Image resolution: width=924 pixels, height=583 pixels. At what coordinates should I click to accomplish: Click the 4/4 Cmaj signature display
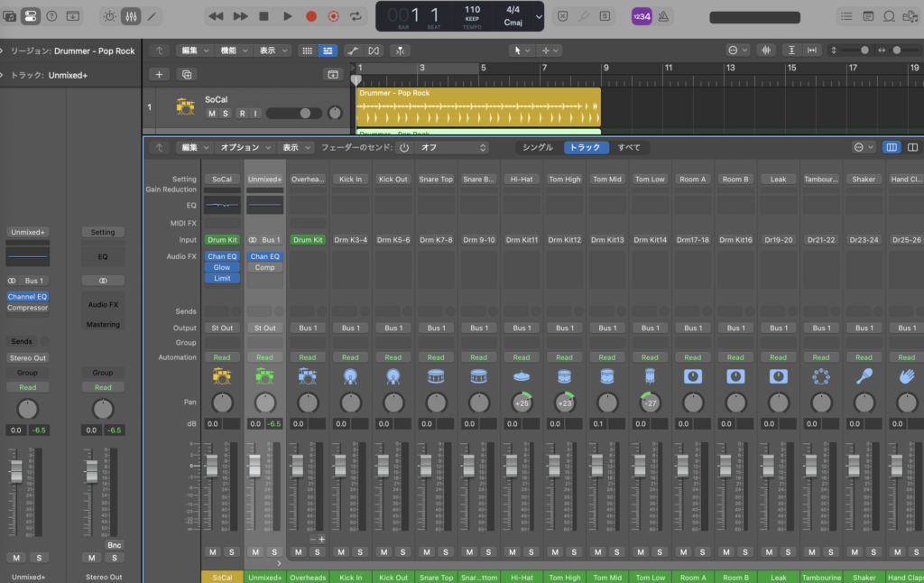click(x=513, y=16)
